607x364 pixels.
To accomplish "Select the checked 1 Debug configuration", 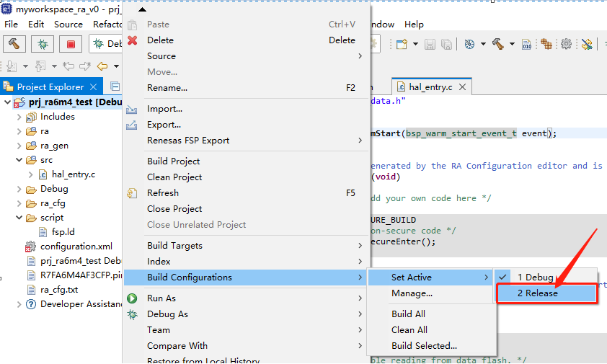I will pyautogui.click(x=535, y=278).
